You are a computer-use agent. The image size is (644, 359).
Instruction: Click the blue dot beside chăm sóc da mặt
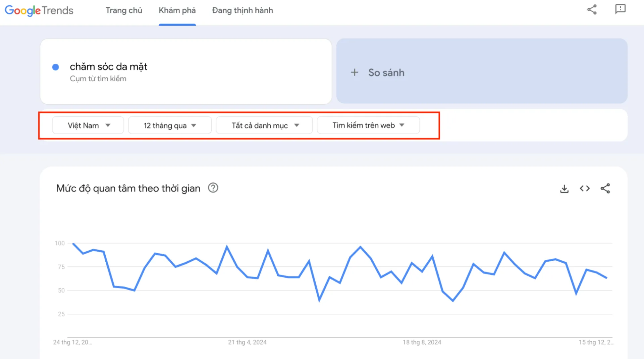56,67
